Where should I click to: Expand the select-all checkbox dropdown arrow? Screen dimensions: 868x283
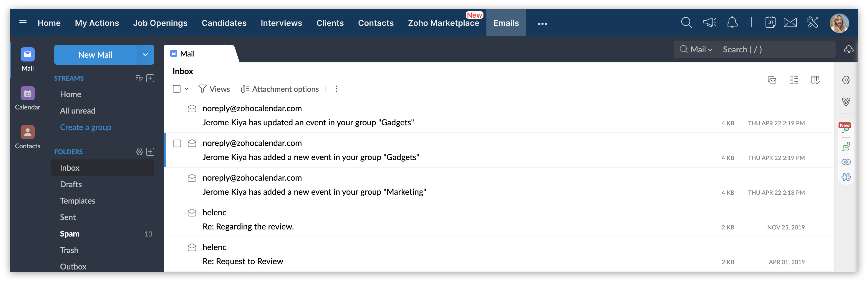[187, 89]
